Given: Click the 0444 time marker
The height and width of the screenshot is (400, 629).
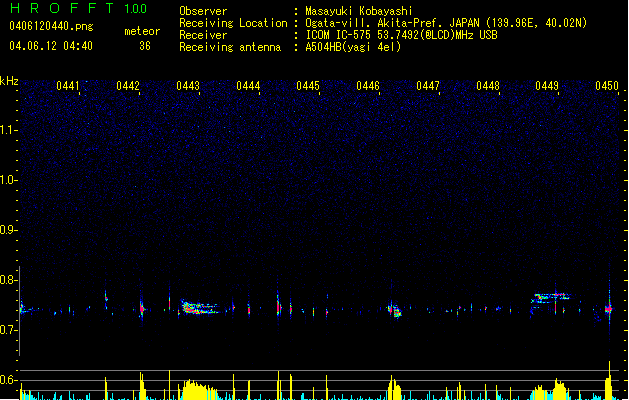Looking at the screenshot, I should click(248, 86).
